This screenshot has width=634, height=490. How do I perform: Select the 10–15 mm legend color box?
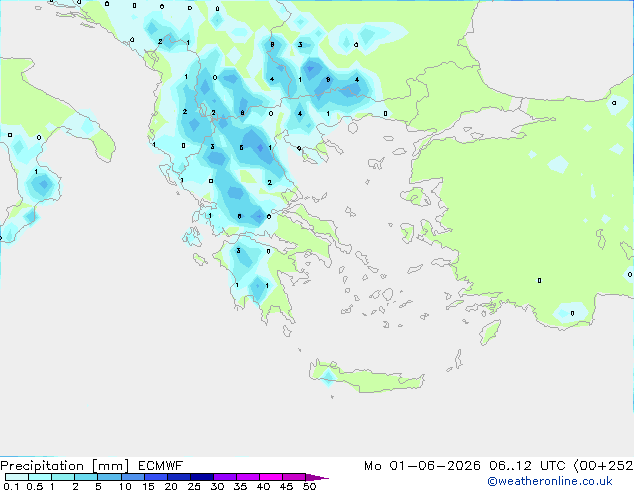coord(133,477)
